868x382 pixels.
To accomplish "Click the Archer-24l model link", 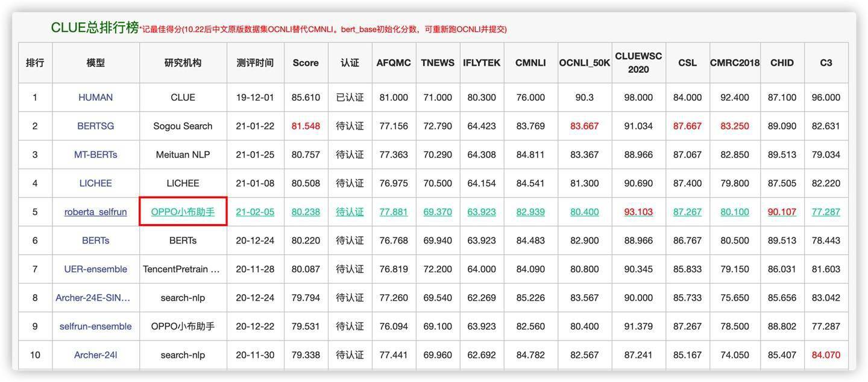I will (x=95, y=354).
